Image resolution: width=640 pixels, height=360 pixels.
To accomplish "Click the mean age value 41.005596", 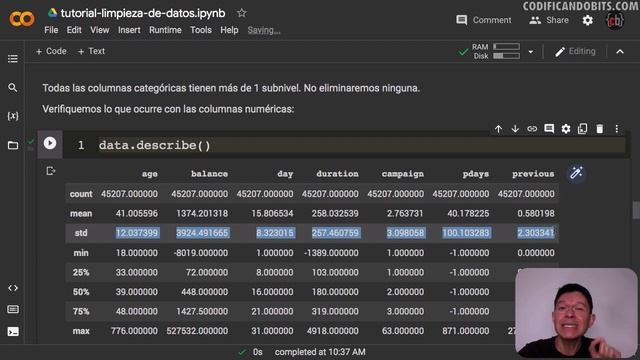I will [136, 213].
